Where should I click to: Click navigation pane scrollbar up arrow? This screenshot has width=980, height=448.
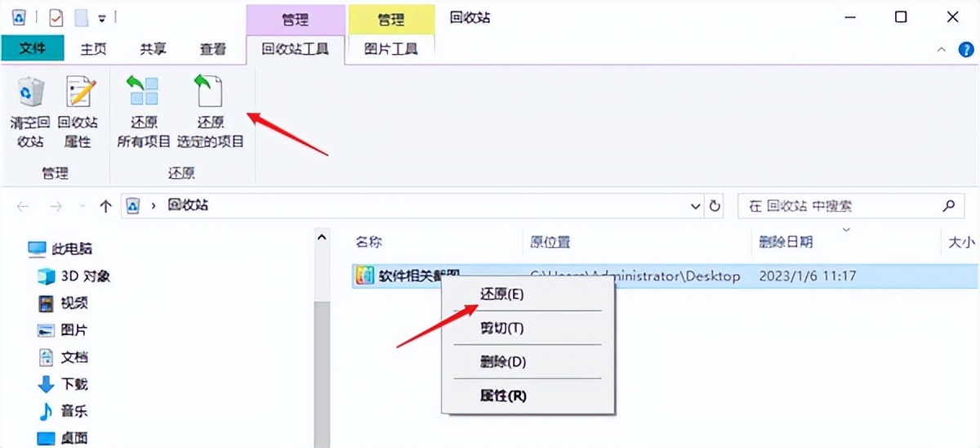[323, 238]
